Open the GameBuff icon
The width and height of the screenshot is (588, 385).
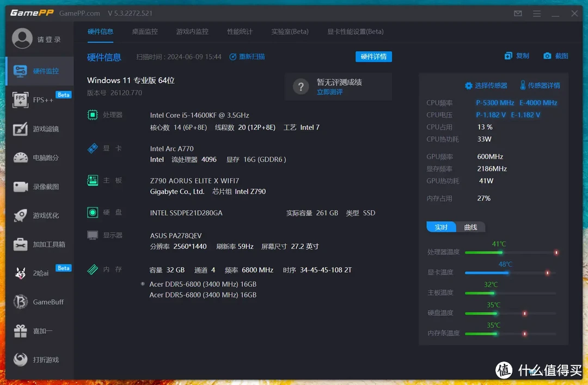tap(20, 302)
